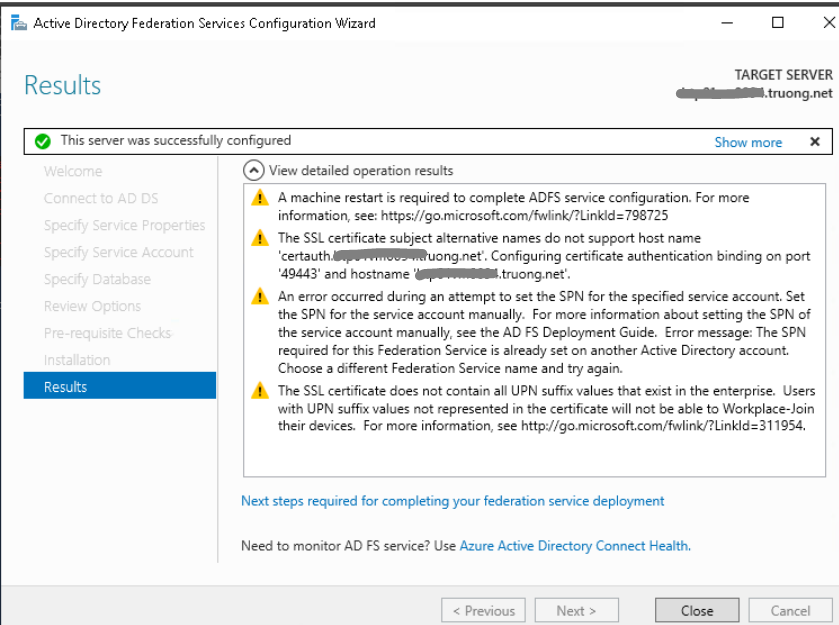The height and width of the screenshot is (625, 839).
Task: Open Azure Active Directory Connect Health link
Action: point(574,545)
